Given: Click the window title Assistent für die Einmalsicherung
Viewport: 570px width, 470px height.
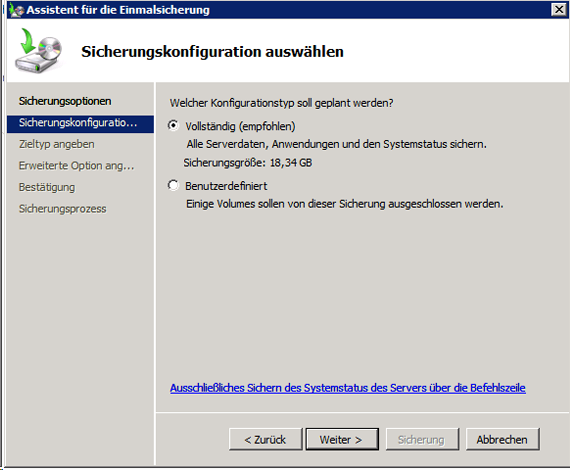Looking at the screenshot, I should pos(118,10).
